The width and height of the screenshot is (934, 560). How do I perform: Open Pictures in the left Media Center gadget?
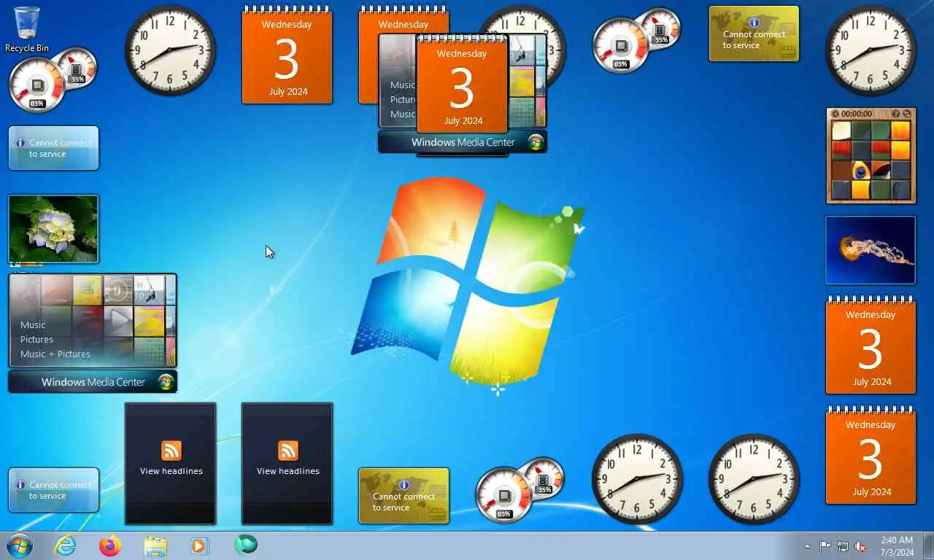coord(36,340)
